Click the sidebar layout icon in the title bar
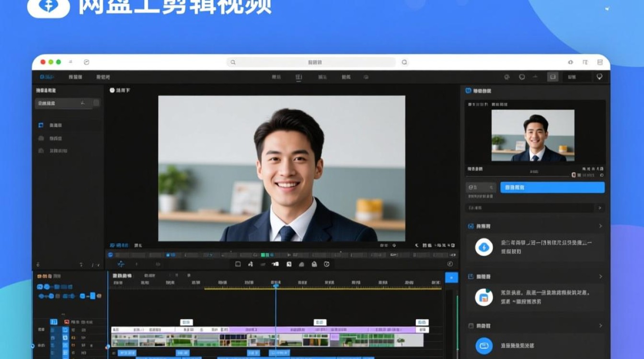This screenshot has width=644, height=359. (x=600, y=62)
